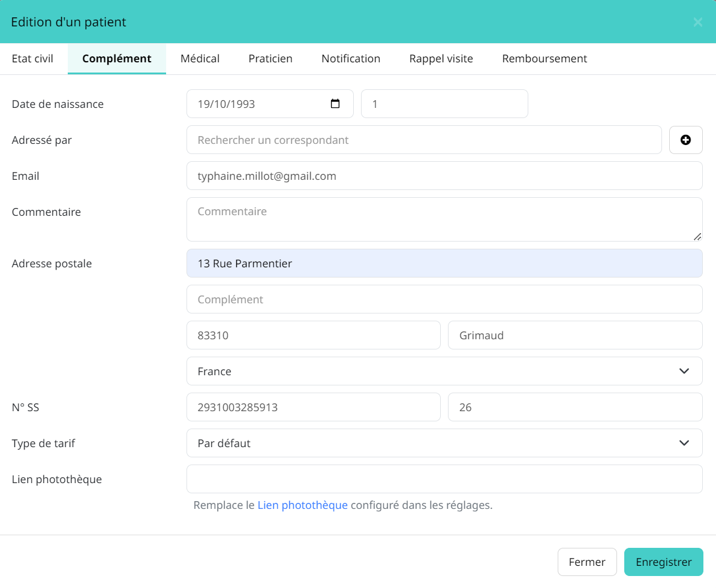Viewport: 716px width, 588px height.
Task: Go to the Praticien tab
Action: click(270, 58)
